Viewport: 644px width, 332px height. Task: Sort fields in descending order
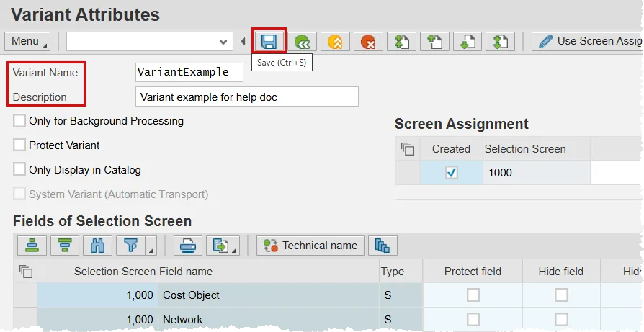pos(65,246)
